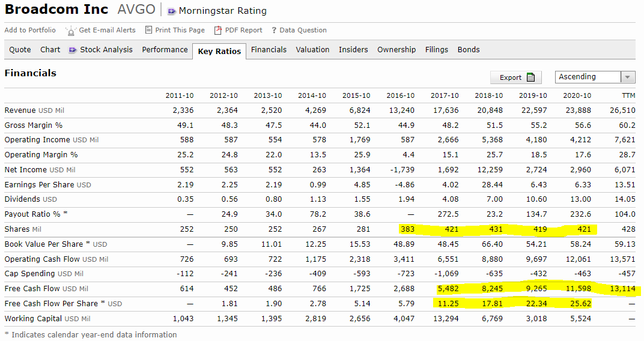Click the Data Question link
This screenshot has width=644, height=341.
303,30
